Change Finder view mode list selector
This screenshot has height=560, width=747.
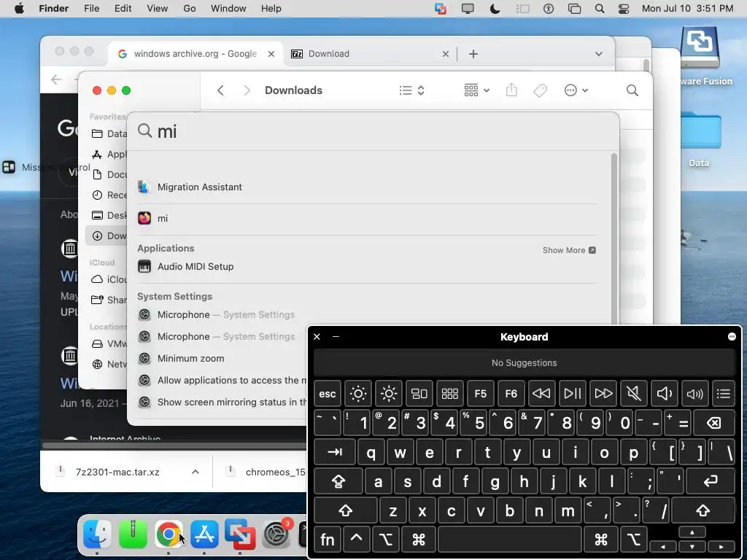coord(411,90)
